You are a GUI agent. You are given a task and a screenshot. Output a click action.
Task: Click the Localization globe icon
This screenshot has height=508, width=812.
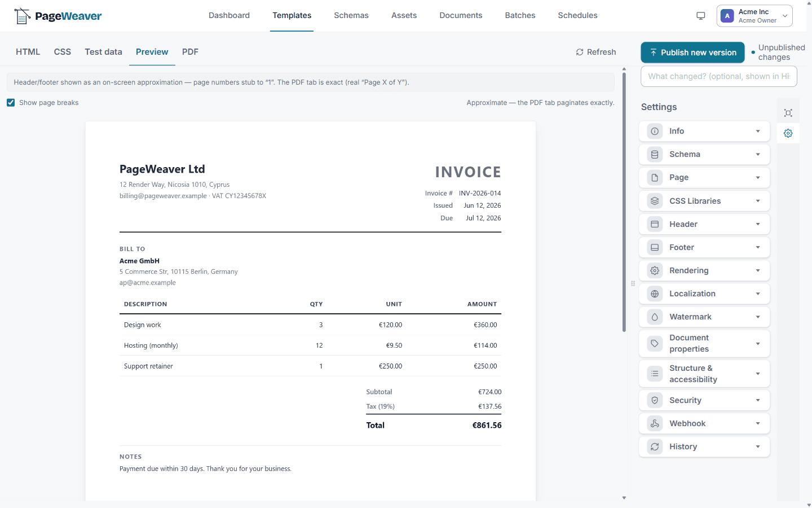point(655,294)
